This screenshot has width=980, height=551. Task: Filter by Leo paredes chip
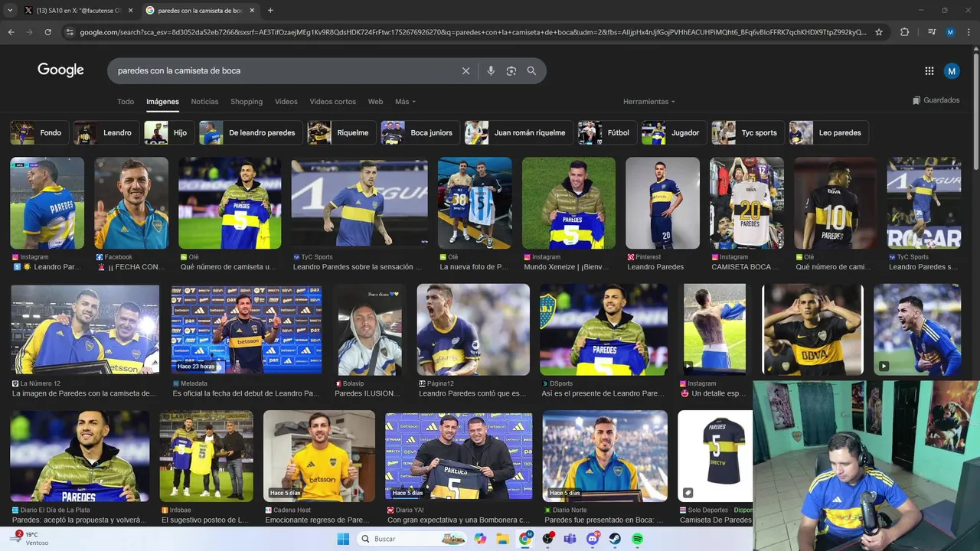829,132
